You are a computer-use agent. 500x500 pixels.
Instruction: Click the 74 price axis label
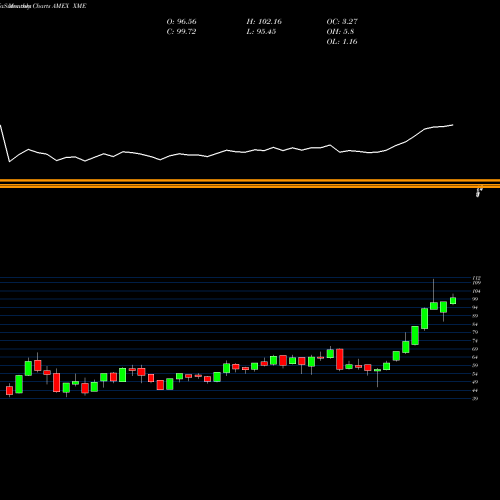point(475,341)
